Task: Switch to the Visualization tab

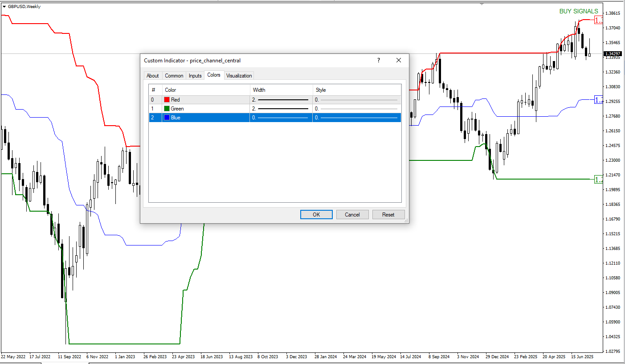Action: click(239, 76)
